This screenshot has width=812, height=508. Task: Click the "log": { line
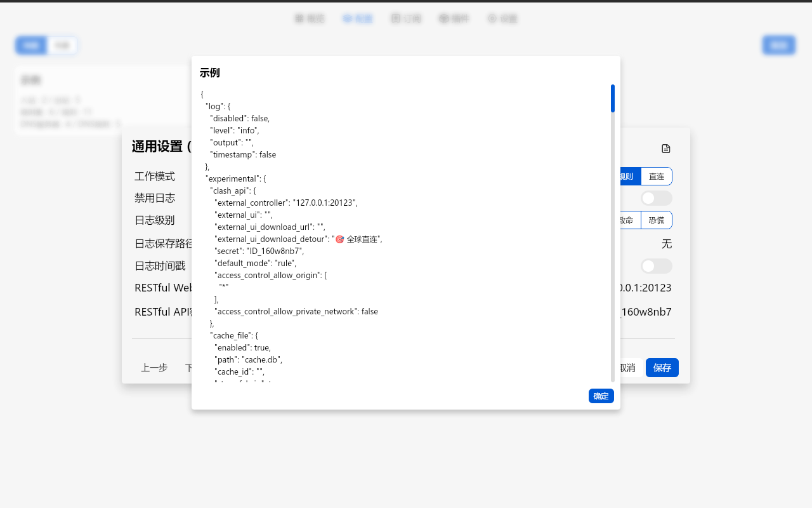pyautogui.click(x=218, y=106)
